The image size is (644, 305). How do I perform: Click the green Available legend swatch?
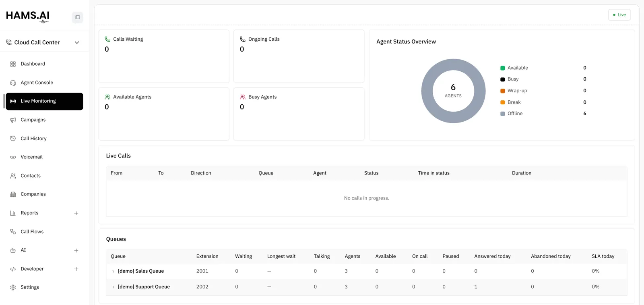[x=503, y=68]
